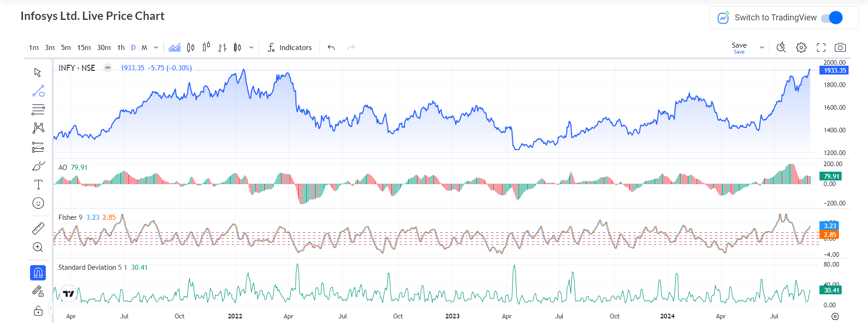Screen dimensions: 868x323
Task: Toggle the Switch to TradingView switch
Action: [x=832, y=18]
